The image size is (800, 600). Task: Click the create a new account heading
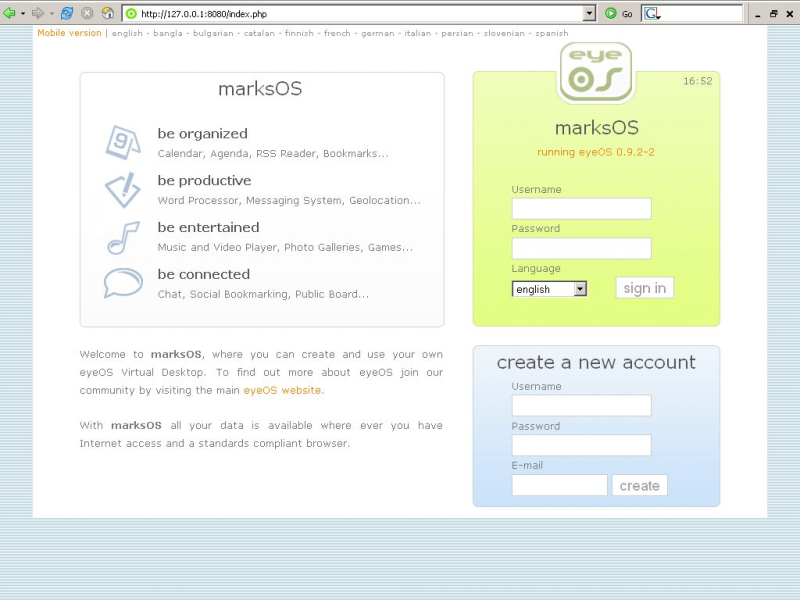pyautogui.click(x=596, y=362)
